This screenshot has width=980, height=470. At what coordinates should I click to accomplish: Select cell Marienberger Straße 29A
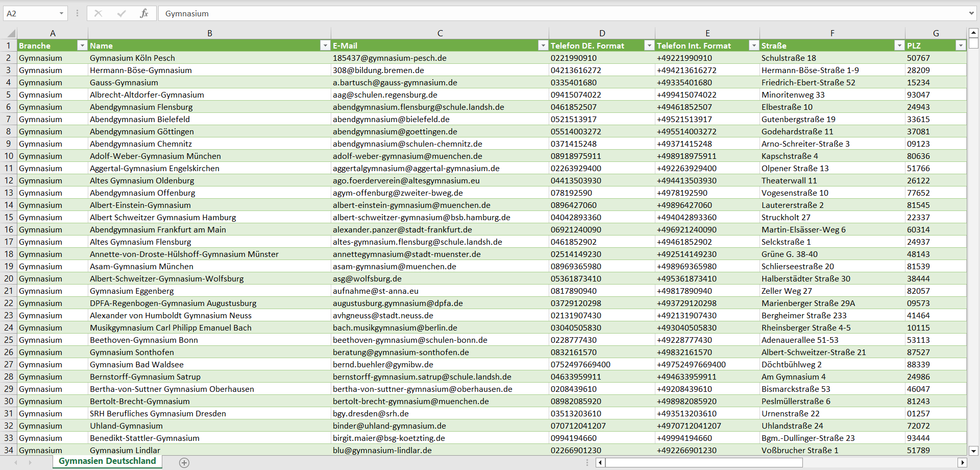(832, 303)
